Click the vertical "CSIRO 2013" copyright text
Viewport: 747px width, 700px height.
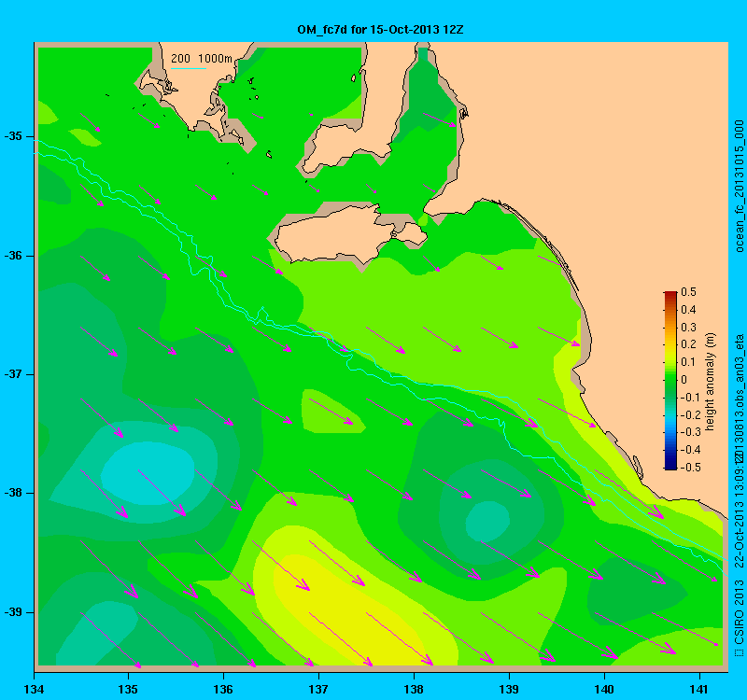(739, 612)
